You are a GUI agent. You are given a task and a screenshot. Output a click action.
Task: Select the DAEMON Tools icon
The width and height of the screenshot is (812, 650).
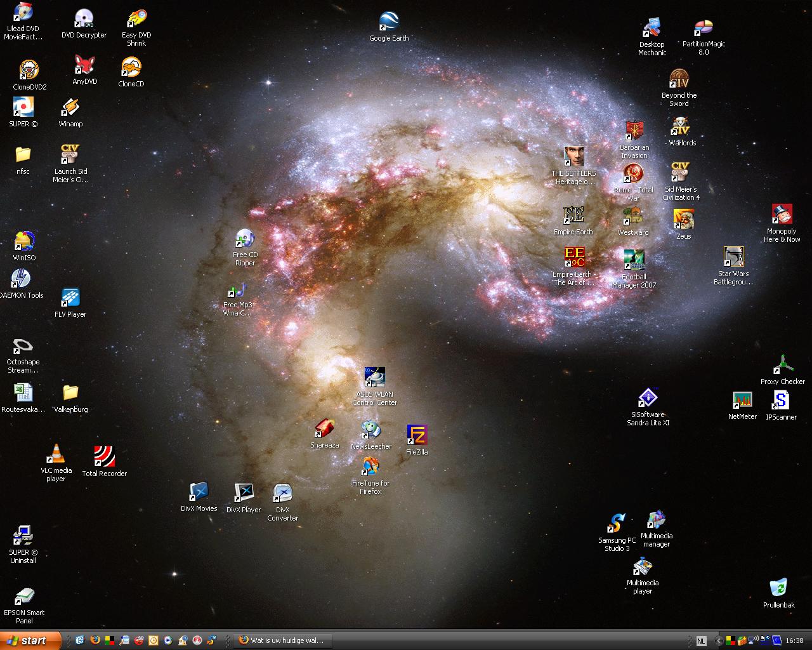pos(21,279)
